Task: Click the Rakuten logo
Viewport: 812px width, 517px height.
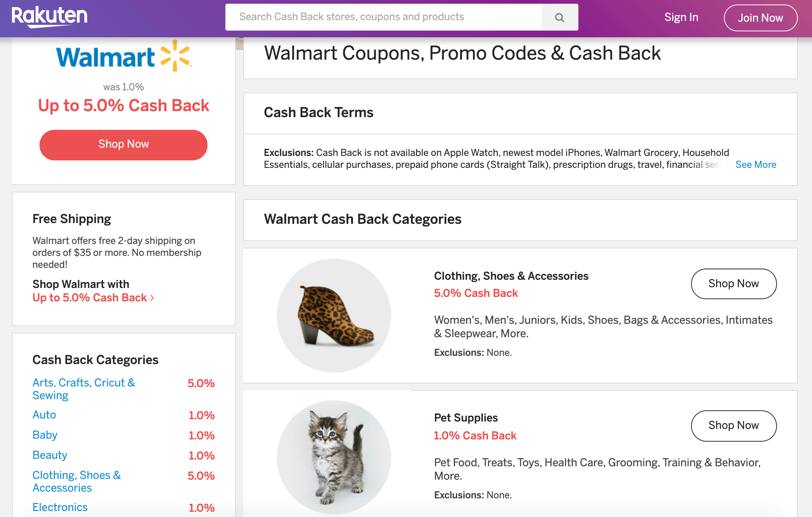Action: [x=50, y=17]
